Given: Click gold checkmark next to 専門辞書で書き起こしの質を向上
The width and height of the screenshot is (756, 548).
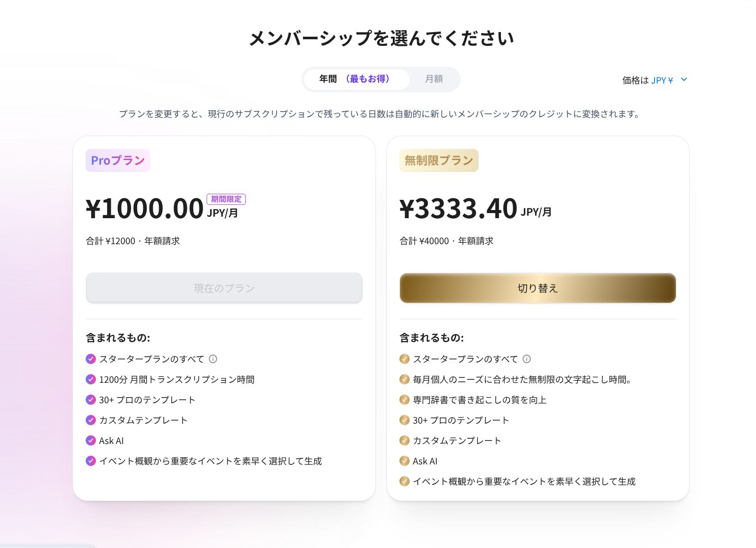Looking at the screenshot, I should point(405,400).
